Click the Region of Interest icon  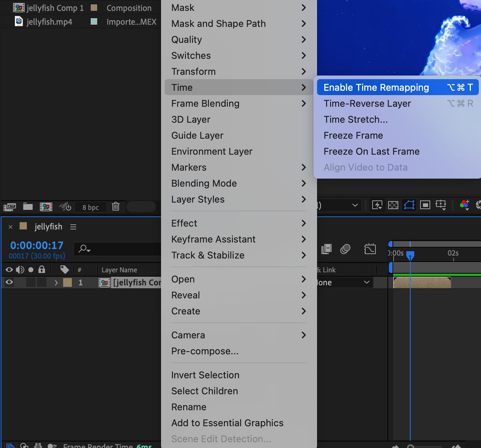(x=425, y=205)
